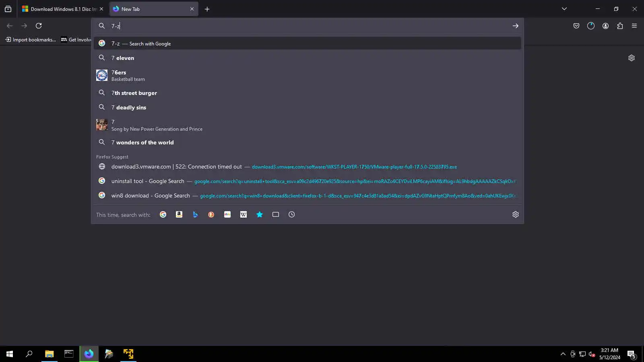Reload the current page
Screen dimensions: 644x362
pyautogui.click(x=39, y=26)
